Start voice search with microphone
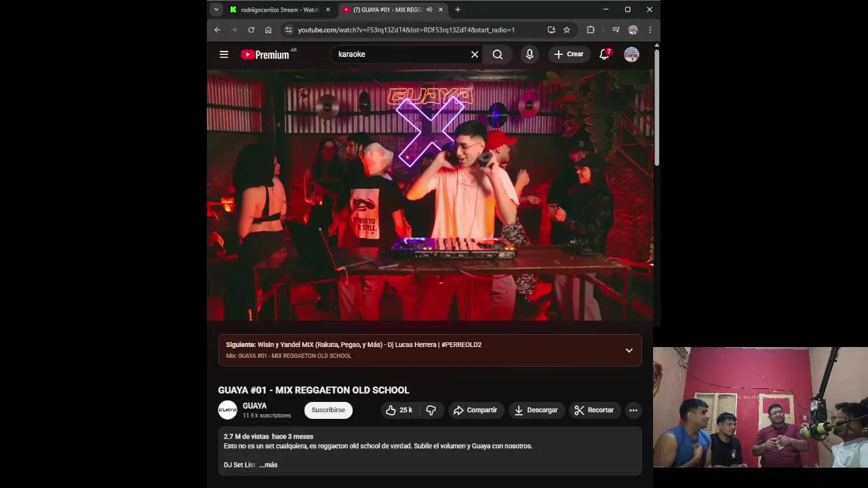This screenshot has height=488, width=868. tap(530, 54)
